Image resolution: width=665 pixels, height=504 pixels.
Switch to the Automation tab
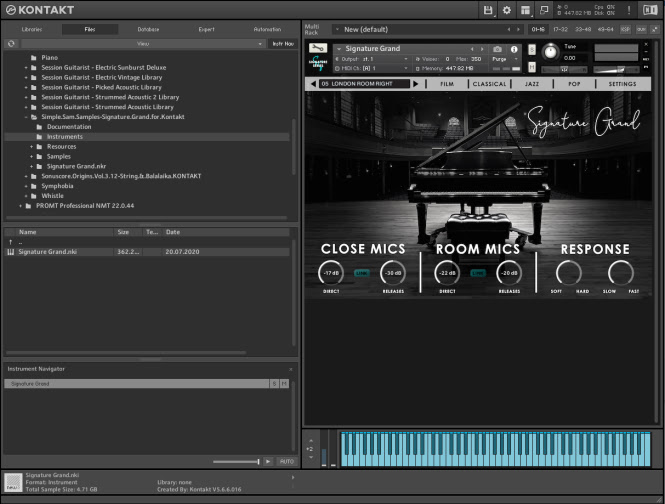pyautogui.click(x=267, y=30)
